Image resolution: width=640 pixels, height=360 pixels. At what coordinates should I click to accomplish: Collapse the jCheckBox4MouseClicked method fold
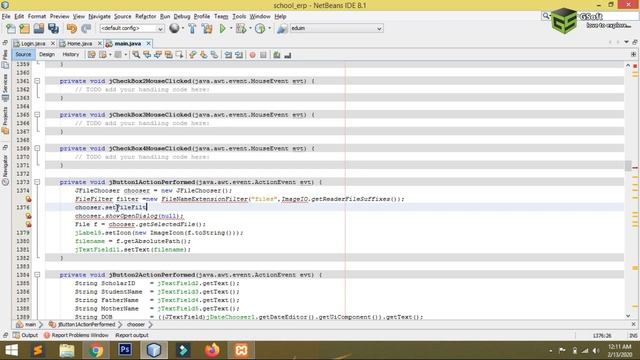tap(37, 148)
